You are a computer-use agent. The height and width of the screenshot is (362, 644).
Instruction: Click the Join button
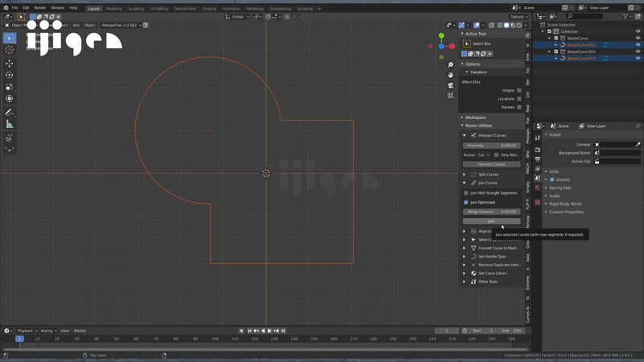pos(492,221)
